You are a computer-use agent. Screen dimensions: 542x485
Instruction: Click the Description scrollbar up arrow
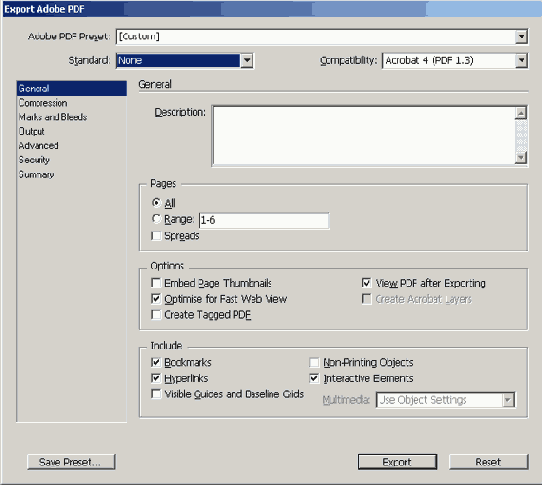521,113
